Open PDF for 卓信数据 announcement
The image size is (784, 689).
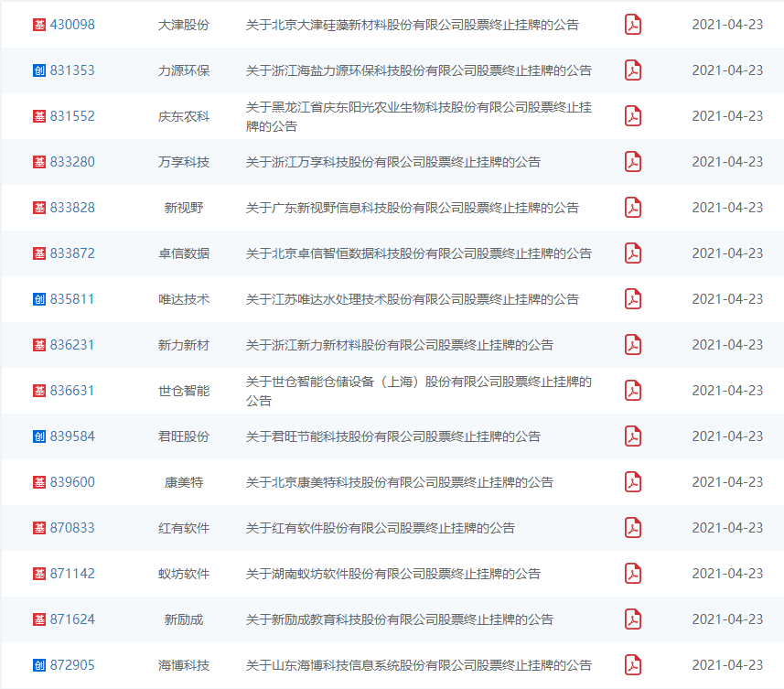(633, 253)
